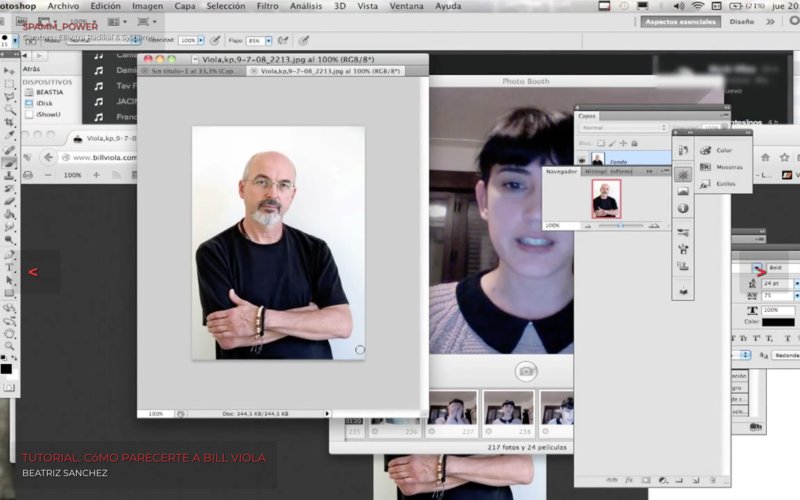The width and height of the screenshot is (800, 500).
Task: Select the Path Selection tool
Action: 9,280
